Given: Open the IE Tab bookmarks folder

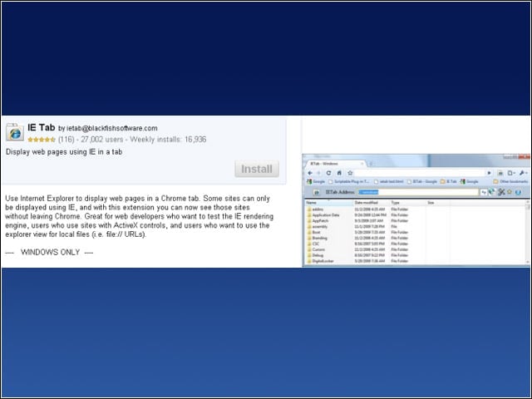Looking at the screenshot, I should click(x=448, y=181).
